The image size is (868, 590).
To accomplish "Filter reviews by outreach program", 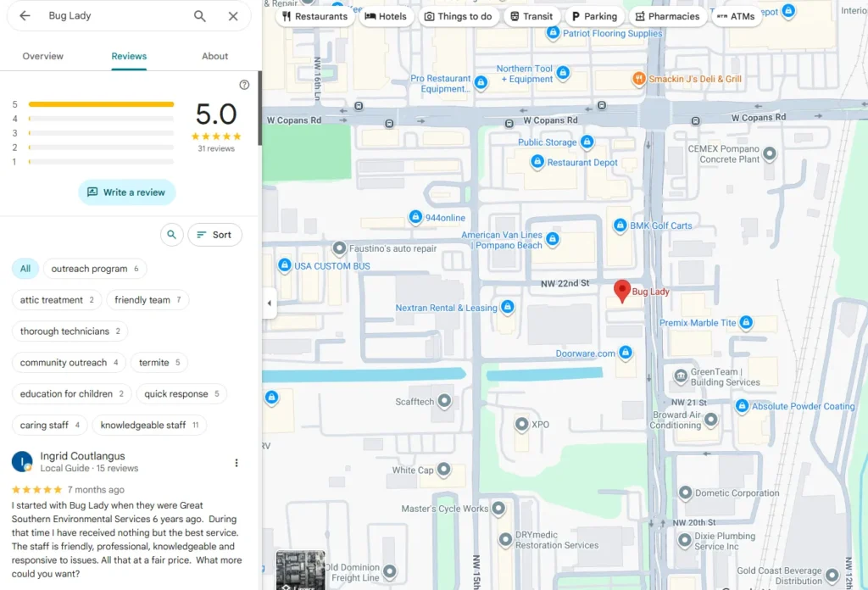I will (95, 269).
